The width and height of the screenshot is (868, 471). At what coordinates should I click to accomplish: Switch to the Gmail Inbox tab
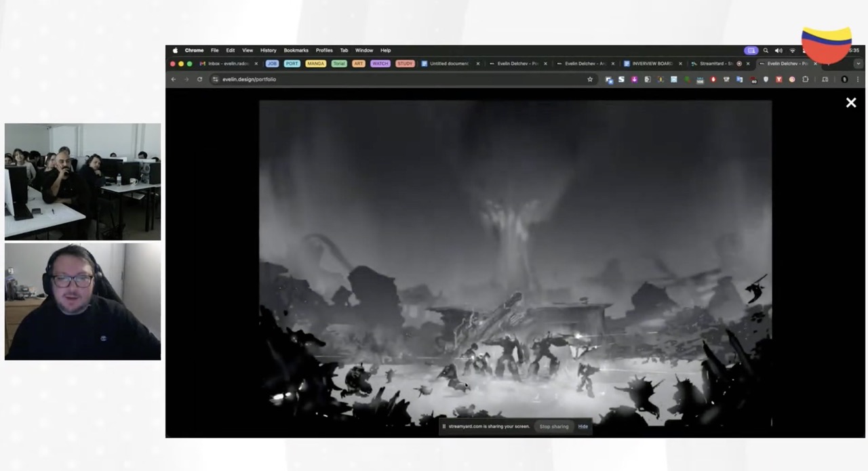tap(227, 64)
